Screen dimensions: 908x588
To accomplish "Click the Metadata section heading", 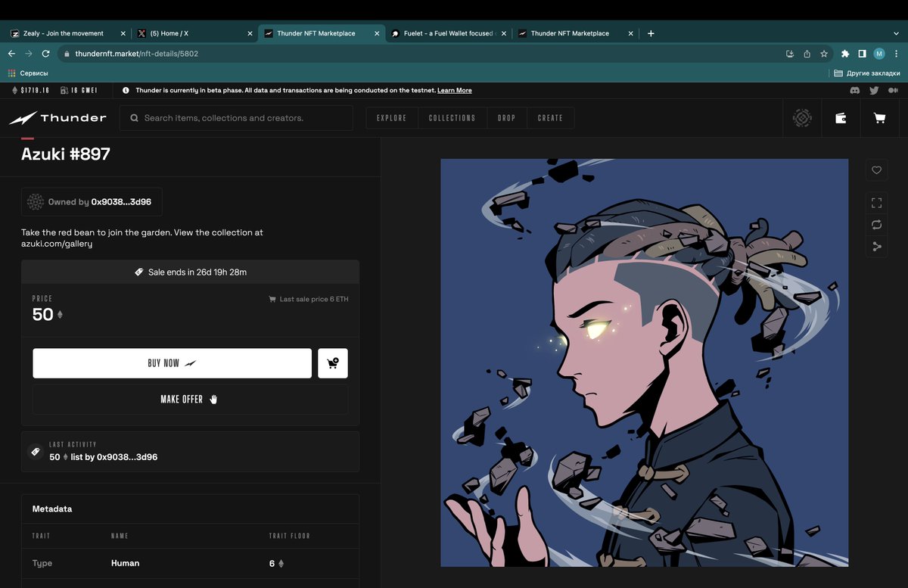I will point(52,509).
